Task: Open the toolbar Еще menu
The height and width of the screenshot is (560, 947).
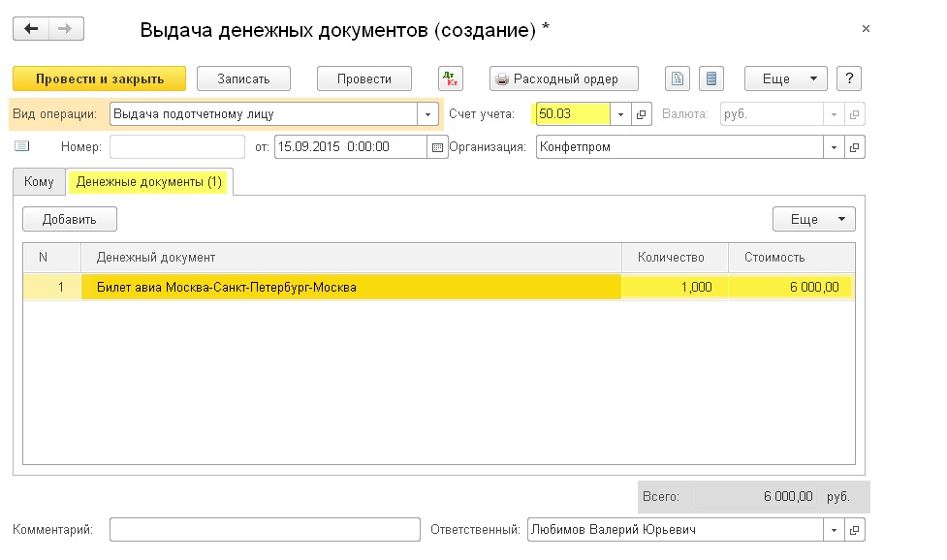Action: pos(785,78)
